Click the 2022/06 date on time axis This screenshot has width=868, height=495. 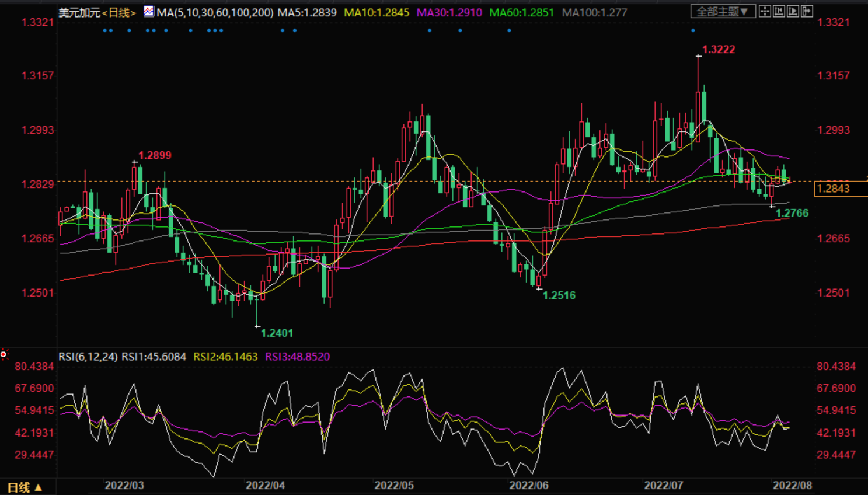pyautogui.click(x=528, y=485)
